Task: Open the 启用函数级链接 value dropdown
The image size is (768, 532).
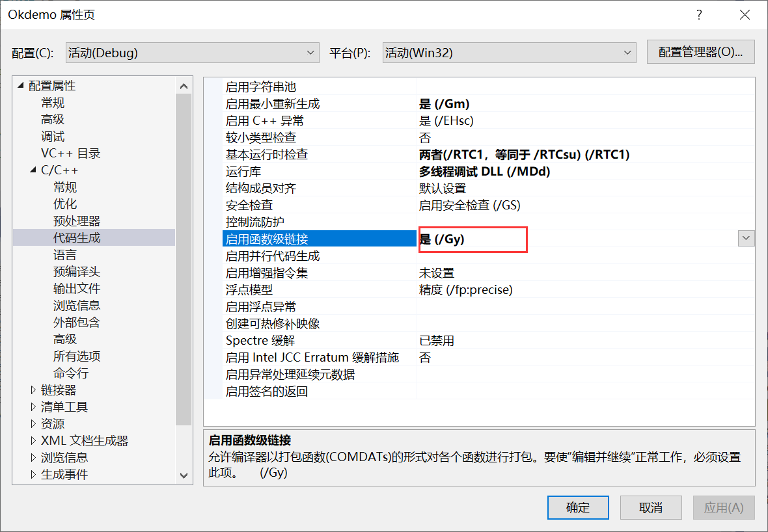Action: 746,238
